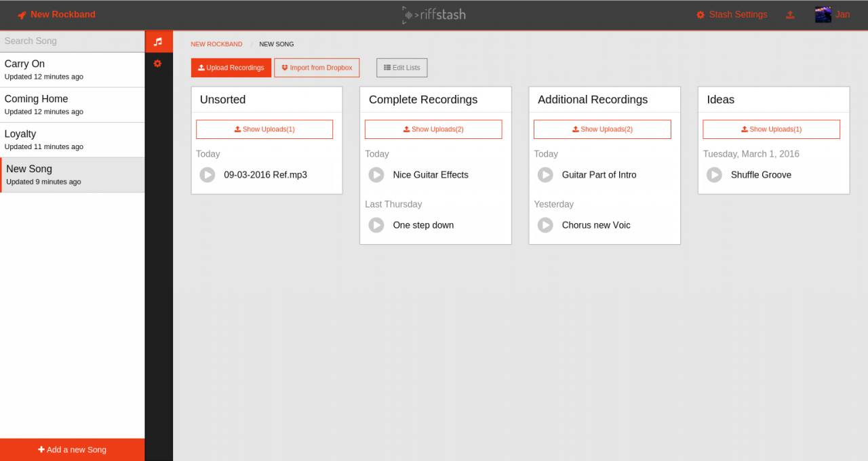Select the Carry On song

click(72, 69)
